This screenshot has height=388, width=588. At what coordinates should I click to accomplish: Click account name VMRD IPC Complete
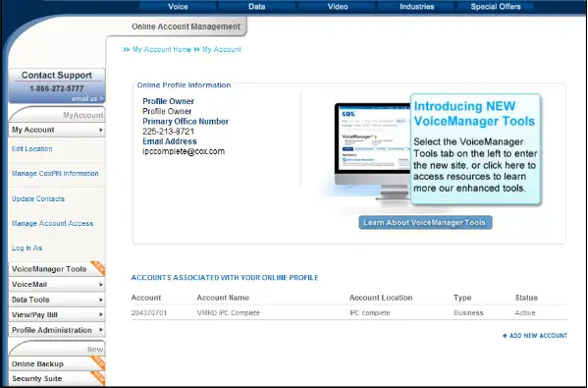228,313
